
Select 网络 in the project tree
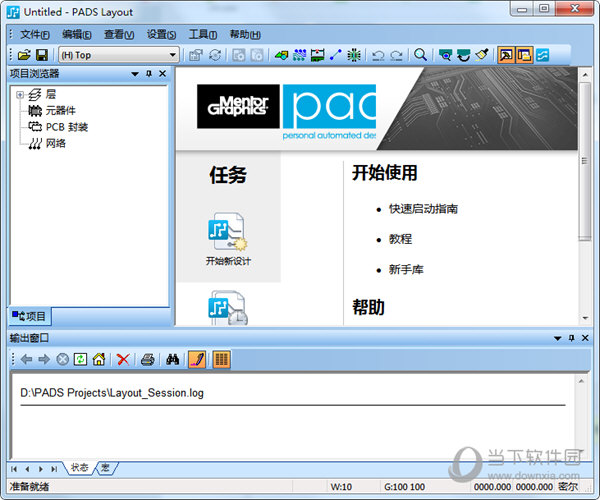tap(47, 143)
